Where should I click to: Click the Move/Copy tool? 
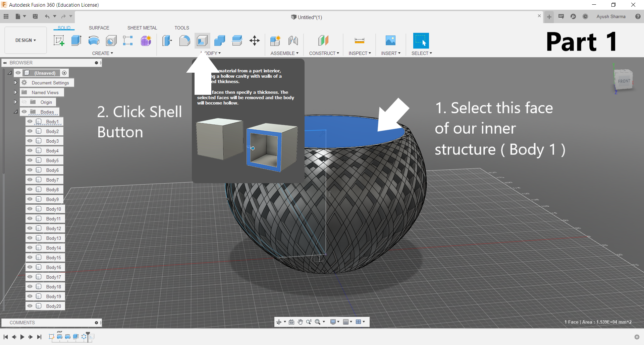coord(254,41)
